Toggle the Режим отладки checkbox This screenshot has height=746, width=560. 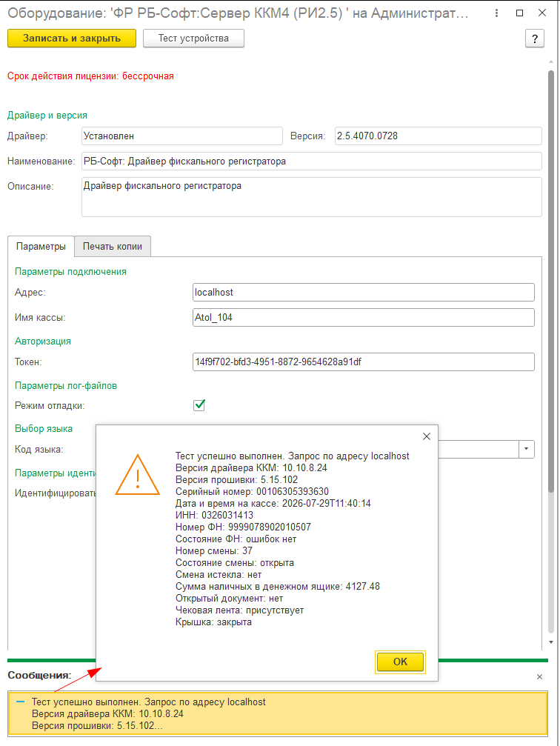point(199,405)
